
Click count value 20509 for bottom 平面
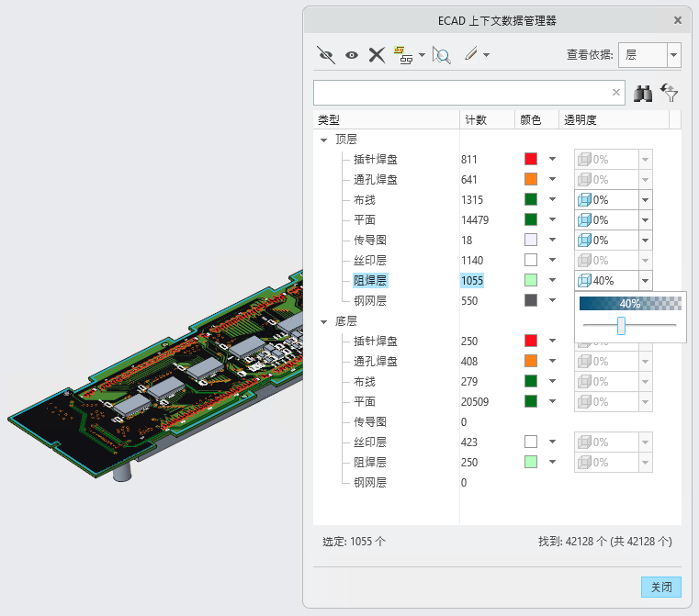[x=475, y=402]
